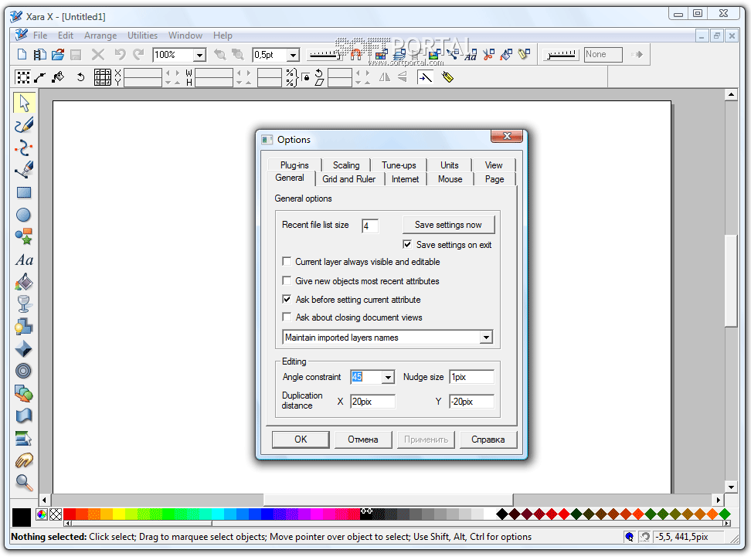The width and height of the screenshot is (751, 560).
Task: Enable Ask about closing document views
Action: click(x=287, y=317)
